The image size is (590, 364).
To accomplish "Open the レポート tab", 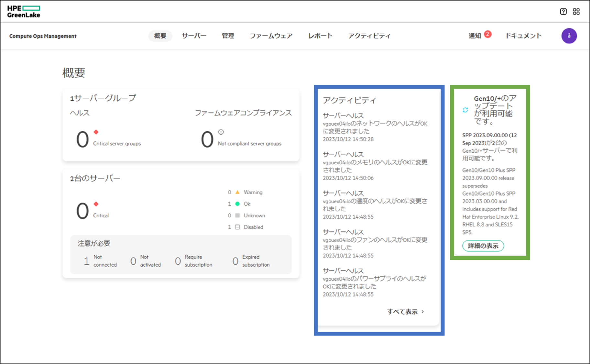I will point(320,36).
